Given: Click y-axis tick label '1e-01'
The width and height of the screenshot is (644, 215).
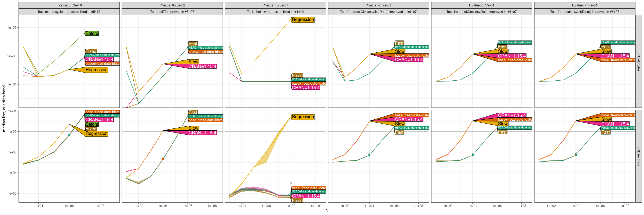Looking at the screenshot, I should 12,111.
